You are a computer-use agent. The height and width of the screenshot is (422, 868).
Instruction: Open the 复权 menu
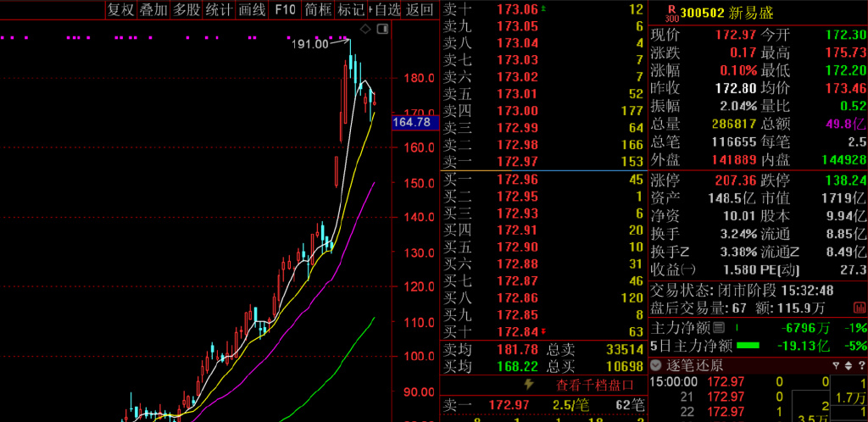[x=120, y=10]
